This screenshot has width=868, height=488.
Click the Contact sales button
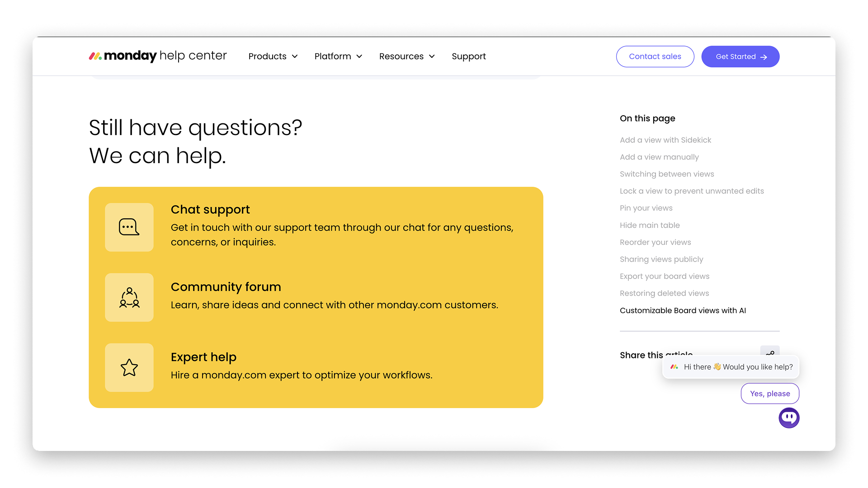[655, 56]
